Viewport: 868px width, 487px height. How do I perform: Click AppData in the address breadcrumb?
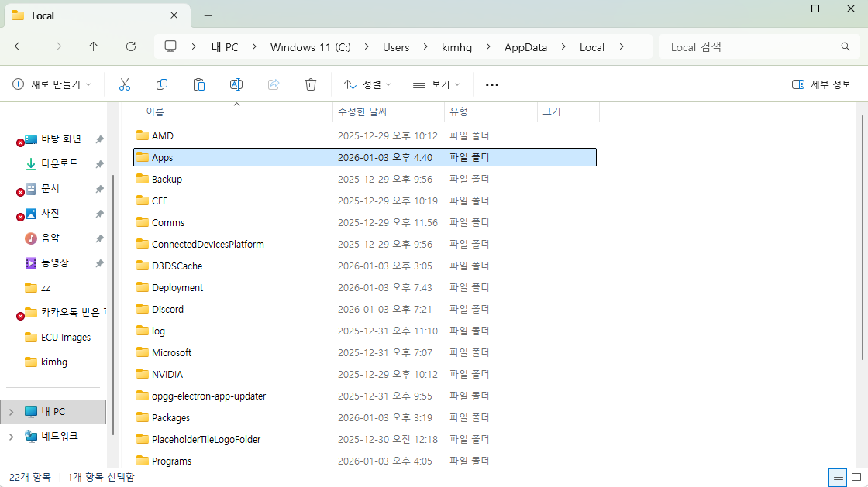[525, 47]
